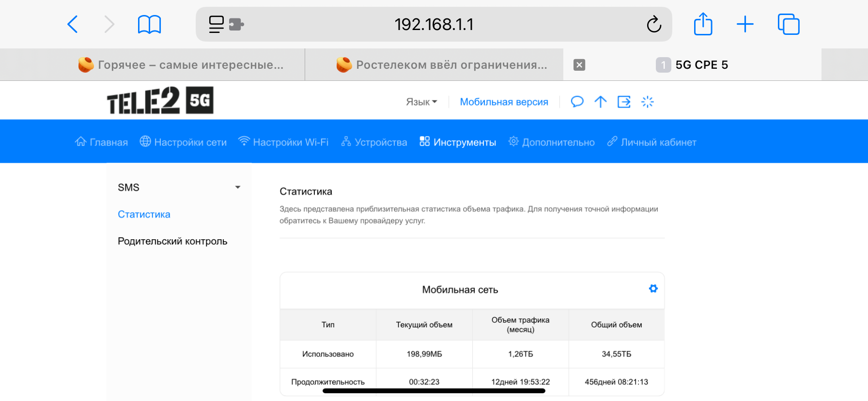Click the Использовано row label

[328, 354]
